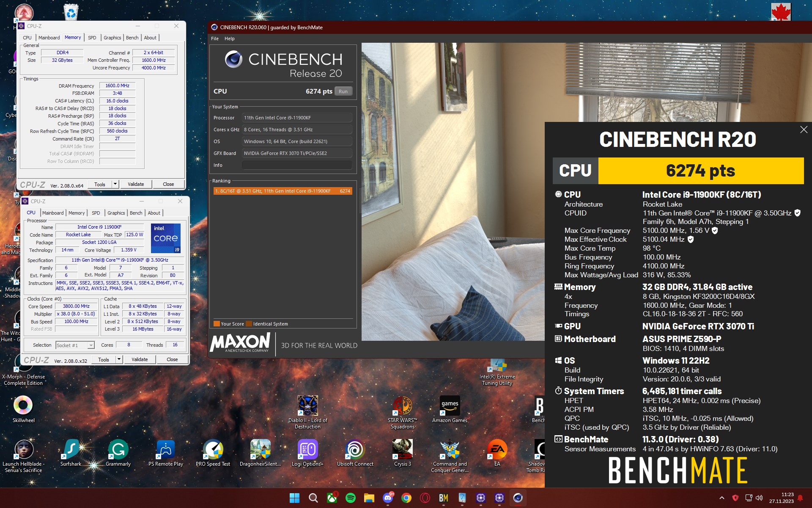Launch Command and Conquer Generals shortcut
Image resolution: width=812 pixels, height=508 pixels.
click(x=450, y=456)
